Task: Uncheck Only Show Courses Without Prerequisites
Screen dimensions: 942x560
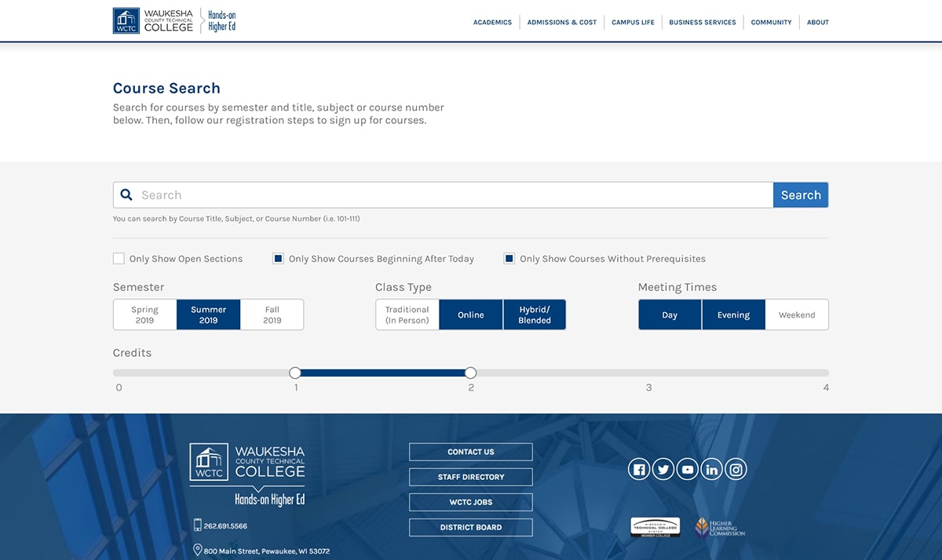Action: pos(509,259)
